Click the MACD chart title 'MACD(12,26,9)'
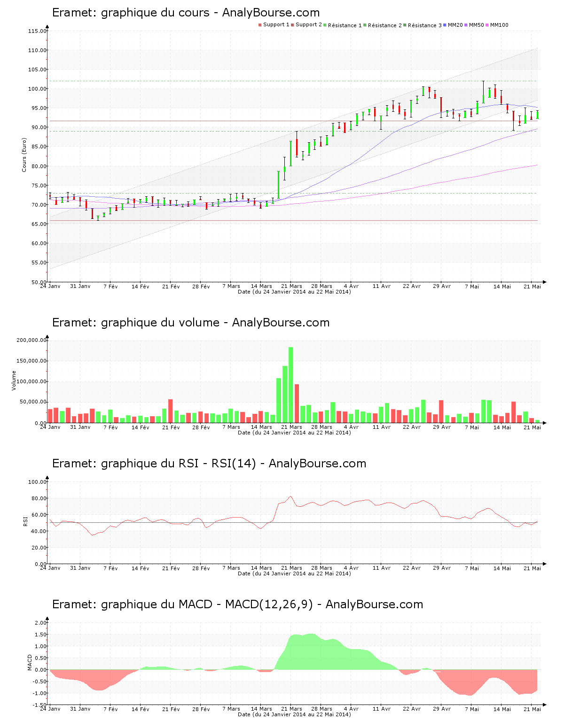The width and height of the screenshot is (564, 728). [269, 604]
